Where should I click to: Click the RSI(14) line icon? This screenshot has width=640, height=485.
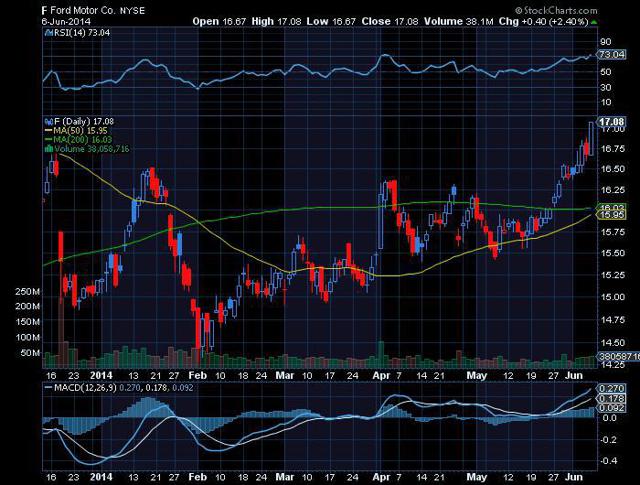click(x=49, y=33)
